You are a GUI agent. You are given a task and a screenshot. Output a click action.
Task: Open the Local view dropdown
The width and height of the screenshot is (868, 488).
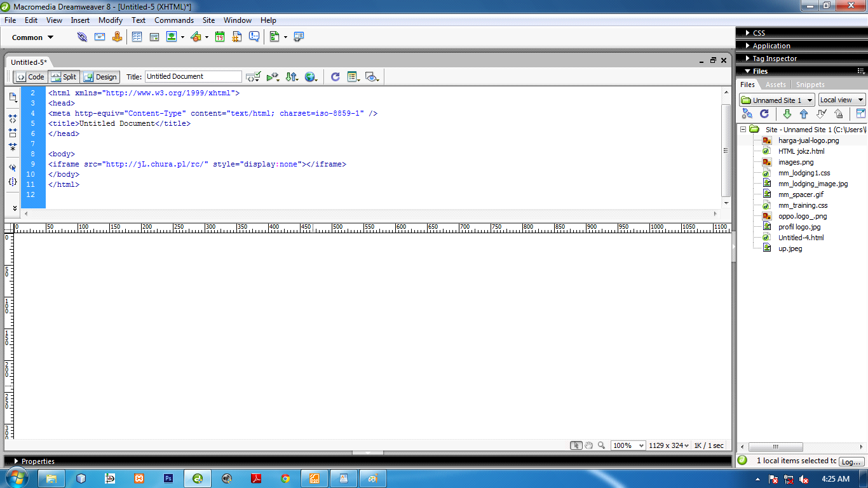pos(841,100)
